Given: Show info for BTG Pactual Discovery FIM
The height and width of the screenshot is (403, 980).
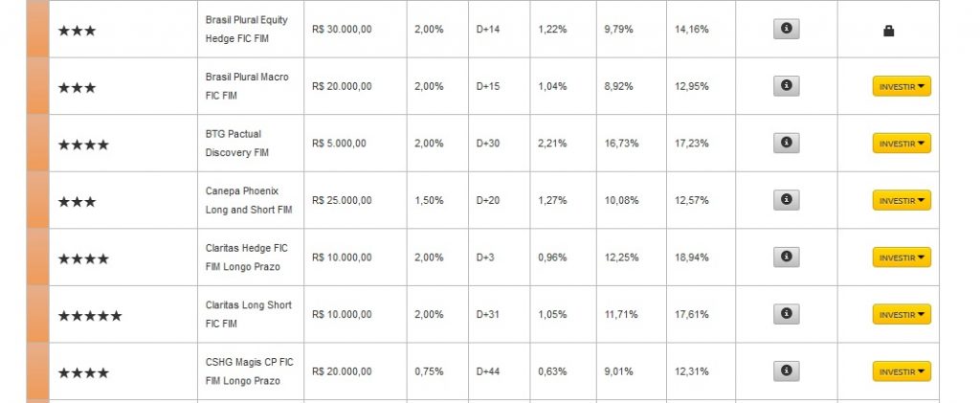Looking at the screenshot, I should coord(786,144).
